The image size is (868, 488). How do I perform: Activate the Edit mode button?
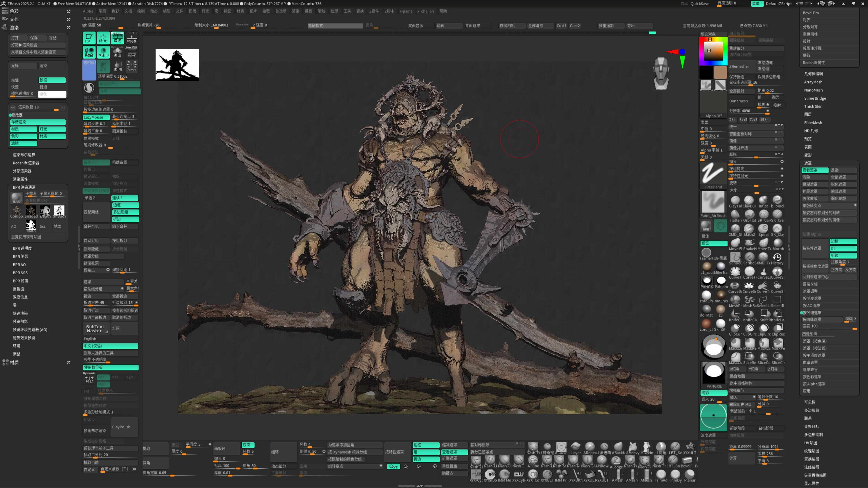click(89, 38)
